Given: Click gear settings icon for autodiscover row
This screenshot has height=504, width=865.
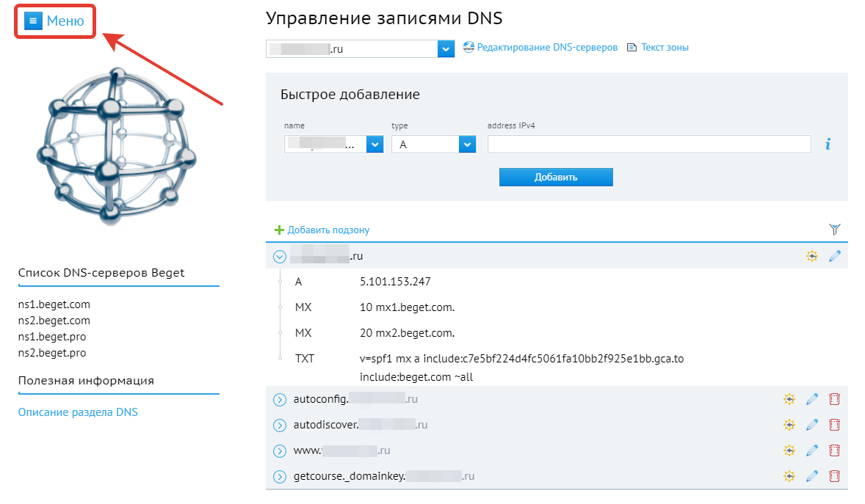Looking at the screenshot, I should tap(789, 425).
